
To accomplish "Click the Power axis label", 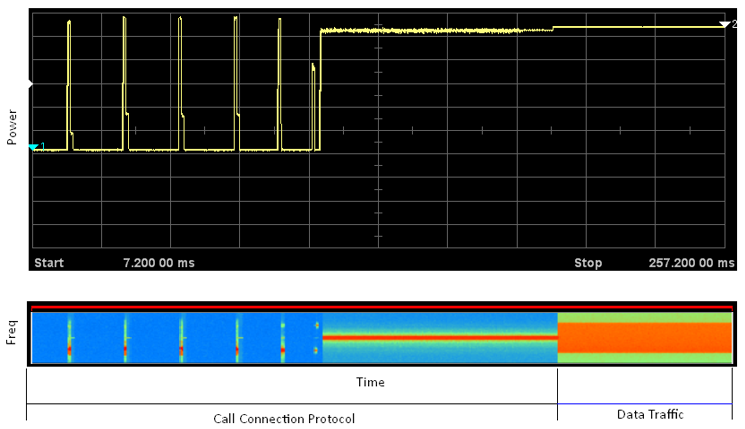I will [x=12, y=127].
